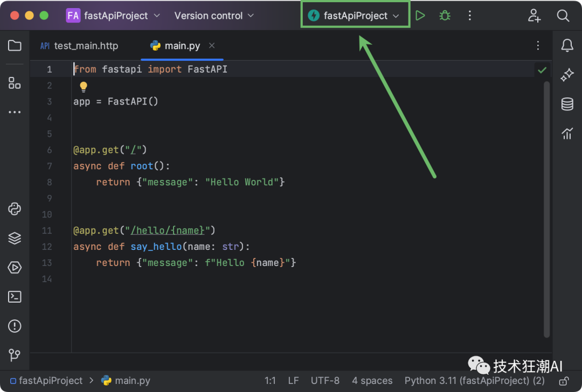Viewport: 582px width, 392px height.
Task: Click the f"Hello {name}" string on line 13
Action: tap(247, 263)
